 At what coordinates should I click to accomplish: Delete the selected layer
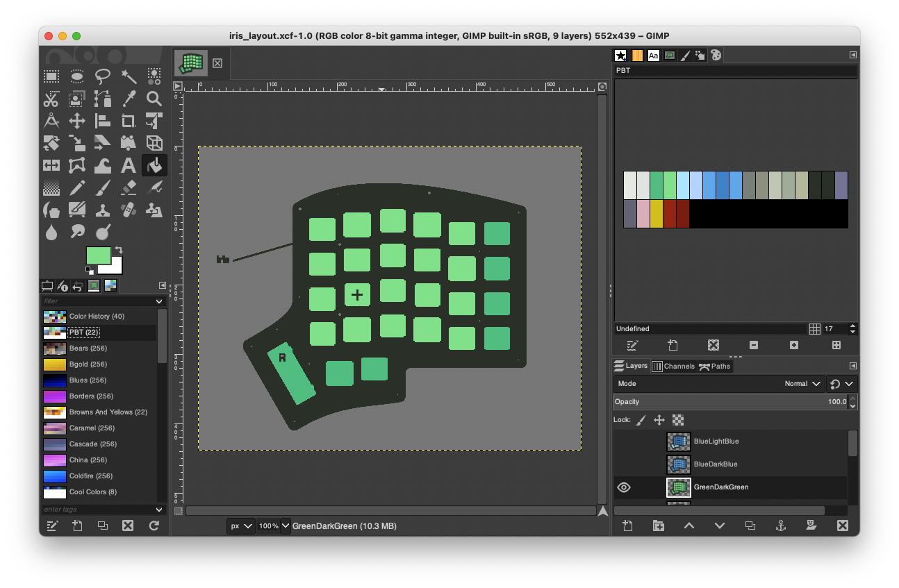842,526
